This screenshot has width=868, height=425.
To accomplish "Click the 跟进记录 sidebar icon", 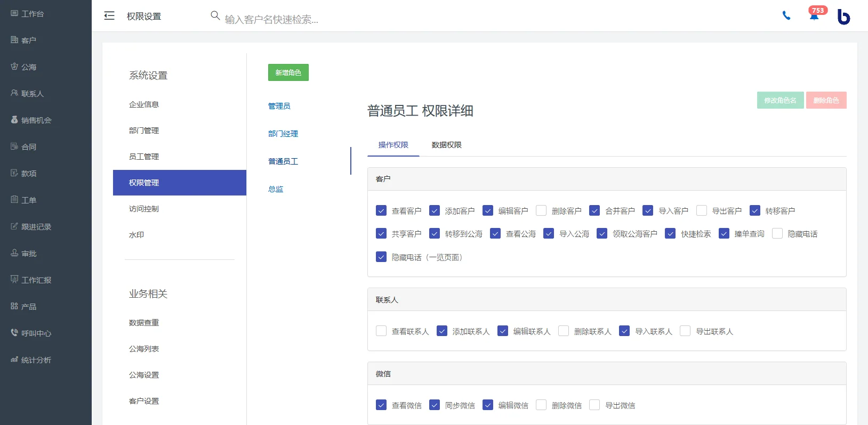I will click(14, 226).
